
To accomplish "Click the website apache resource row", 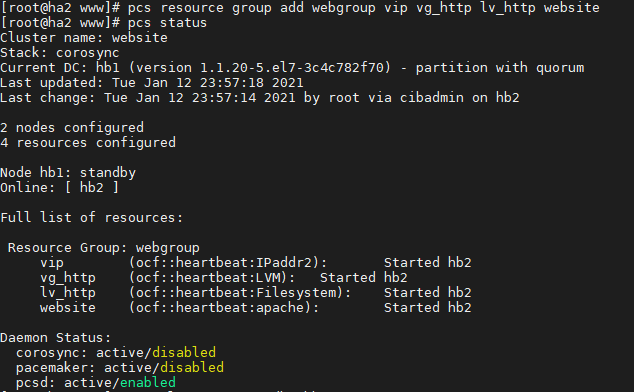I will point(256,307).
